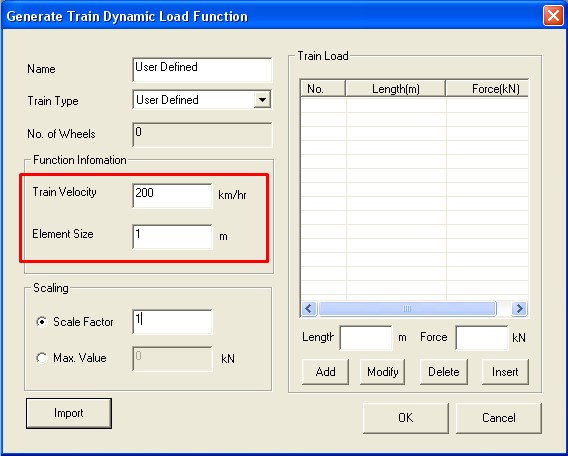Click the Length input box
This screenshot has height=456, width=568.
366,338
